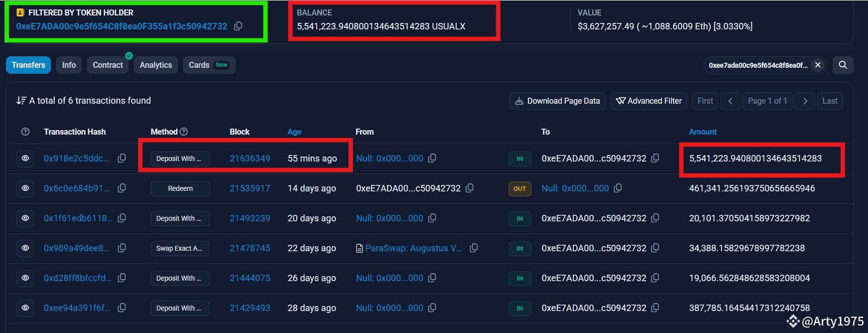Screen dimensions: 868x333
Task: Go to previous page chevron
Action: point(730,101)
